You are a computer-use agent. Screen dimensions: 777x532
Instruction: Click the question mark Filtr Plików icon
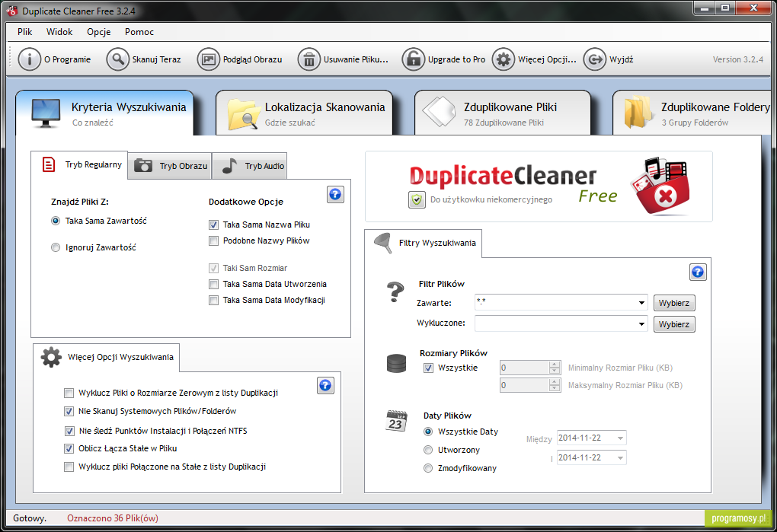pyautogui.click(x=395, y=292)
